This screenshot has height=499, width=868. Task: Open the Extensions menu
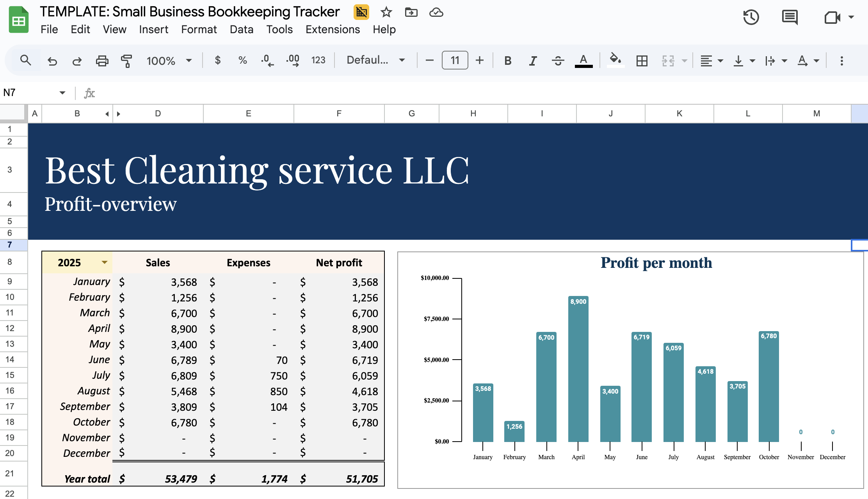coord(333,29)
